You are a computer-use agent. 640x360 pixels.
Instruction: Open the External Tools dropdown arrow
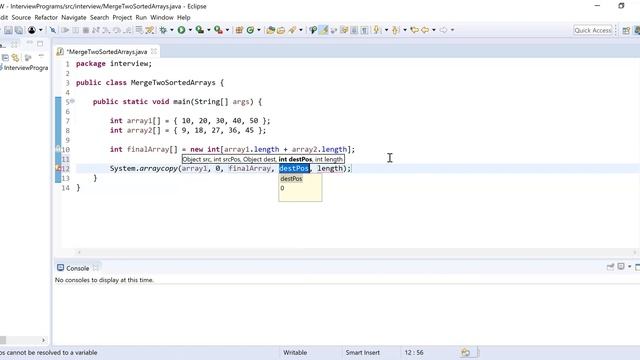click(x=227, y=30)
